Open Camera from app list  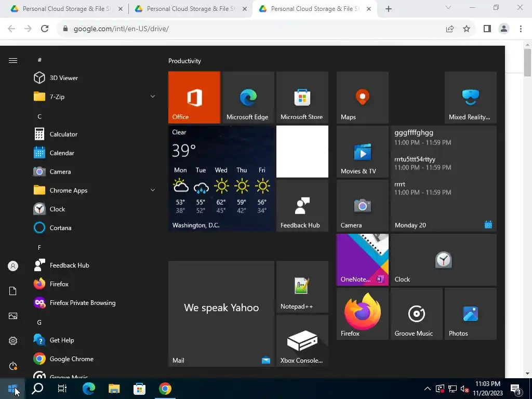(x=95, y=171)
